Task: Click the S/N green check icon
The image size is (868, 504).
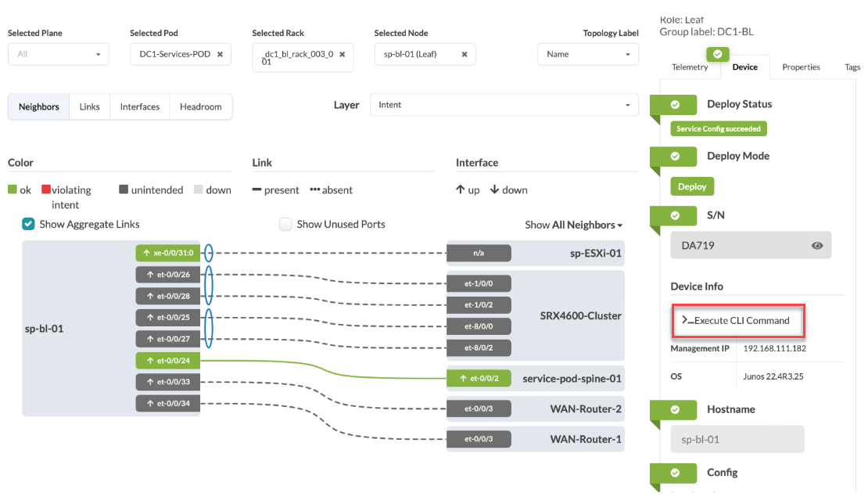Action: (x=675, y=214)
